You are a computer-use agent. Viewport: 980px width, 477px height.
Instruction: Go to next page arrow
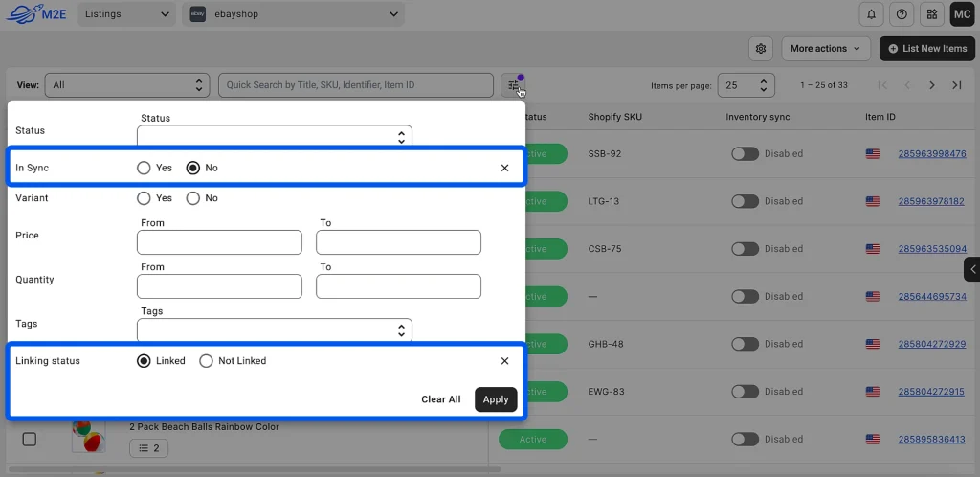coord(932,85)
